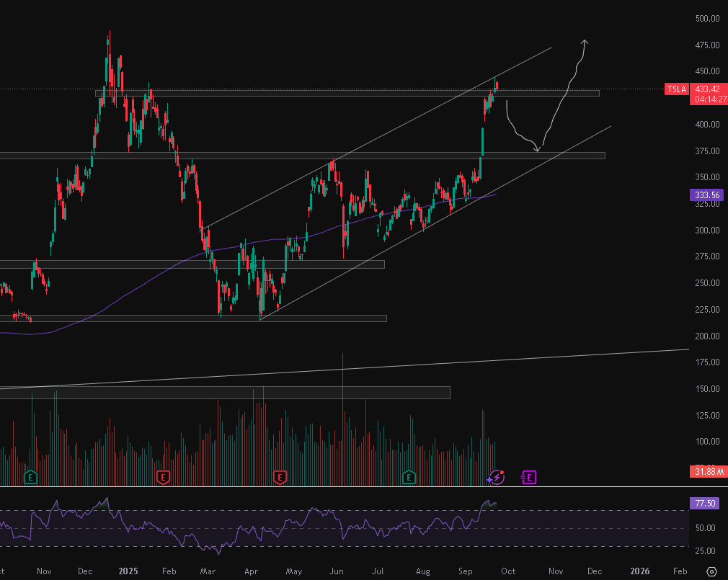Click the 375.00 price scale value
The height and width of the screenshot is (580, 728).
(707, 151)
